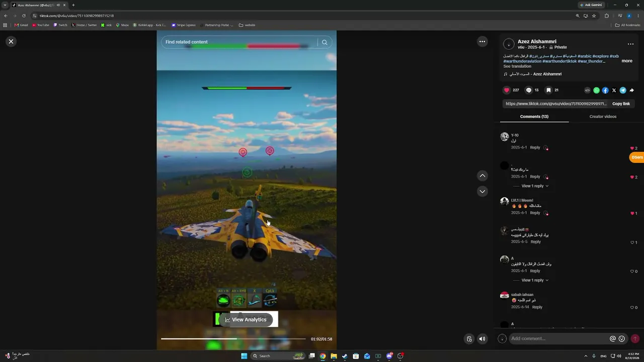Open Azez Alshammri's profile avatar
This screenshot has height=362, width=644.
pos(509,44)
